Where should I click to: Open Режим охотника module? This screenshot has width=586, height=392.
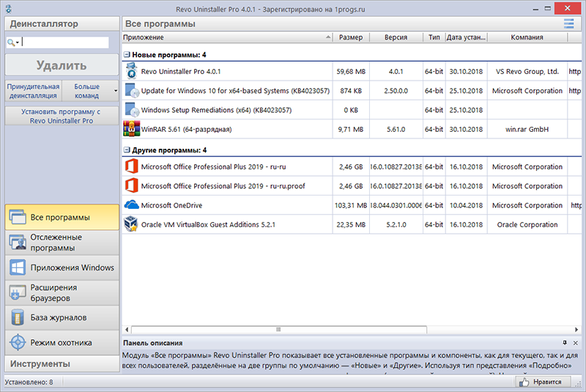point(62,342)
